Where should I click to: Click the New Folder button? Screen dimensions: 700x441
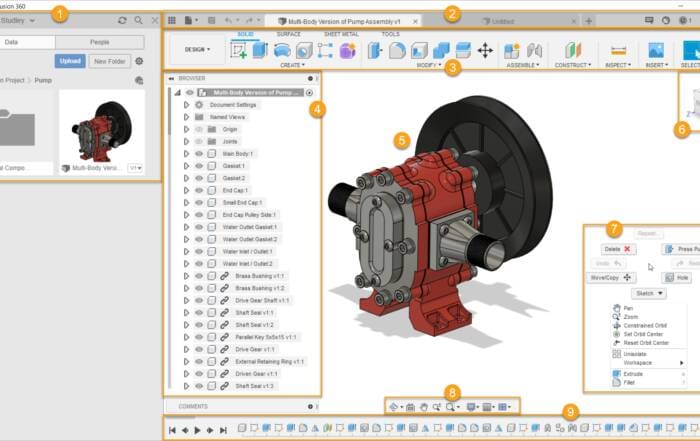pos(109,61)
